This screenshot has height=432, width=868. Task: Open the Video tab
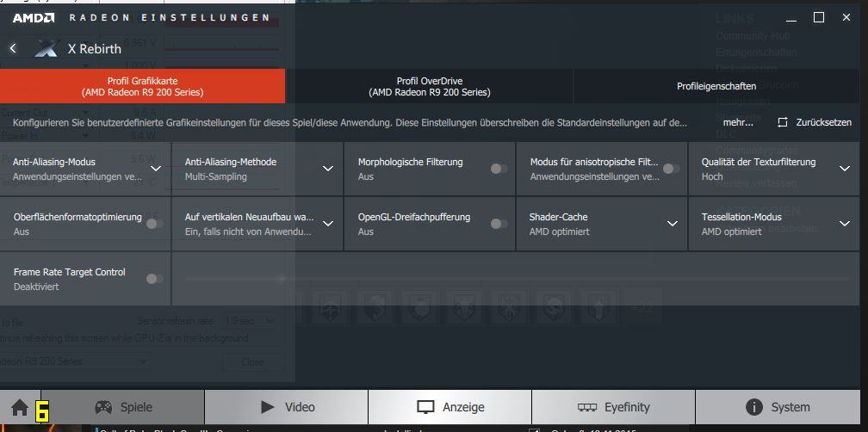[x=286, y=407]
